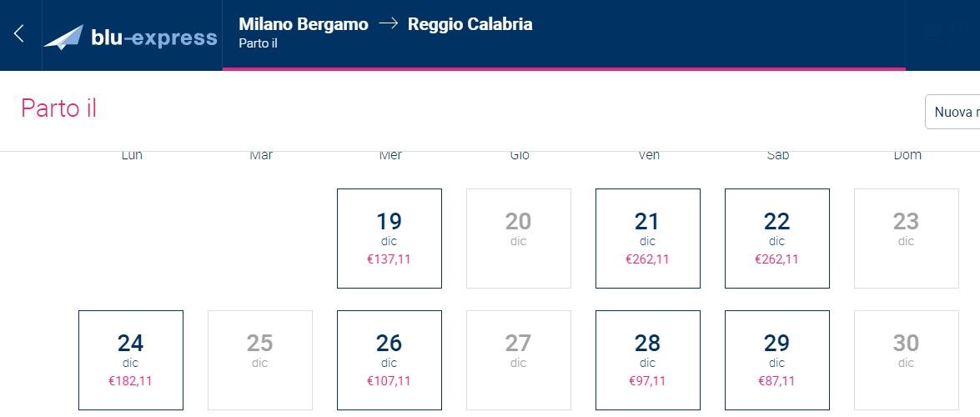This screenshot has height=417, width=980.
Task: Click the back arrow icon
Action: click(19, 34)
